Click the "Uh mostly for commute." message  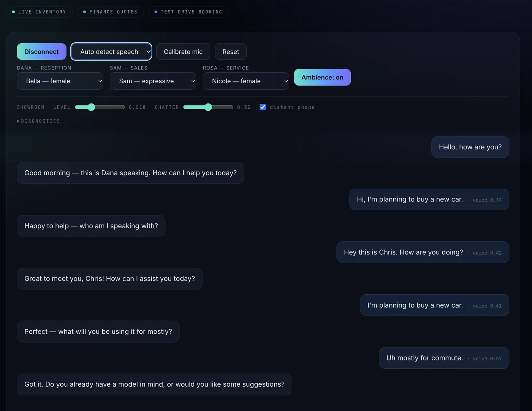444,358
